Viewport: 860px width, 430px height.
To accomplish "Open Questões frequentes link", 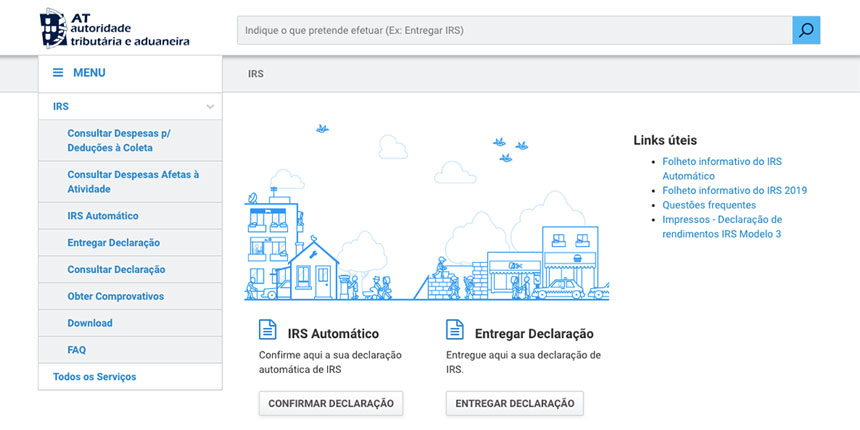I will 709,205.
